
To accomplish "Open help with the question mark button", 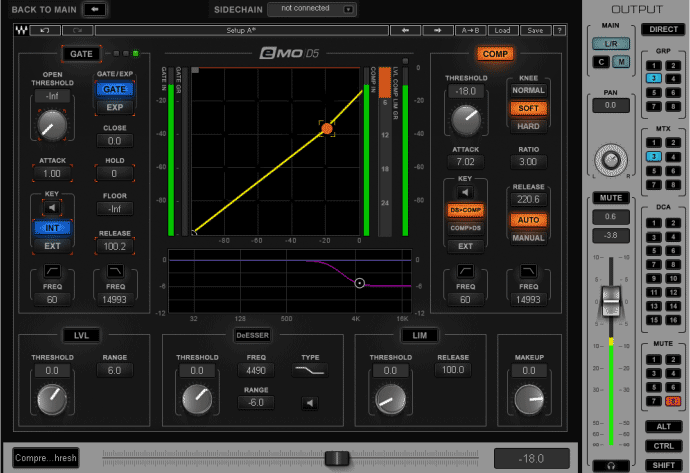I will [559, 30].
